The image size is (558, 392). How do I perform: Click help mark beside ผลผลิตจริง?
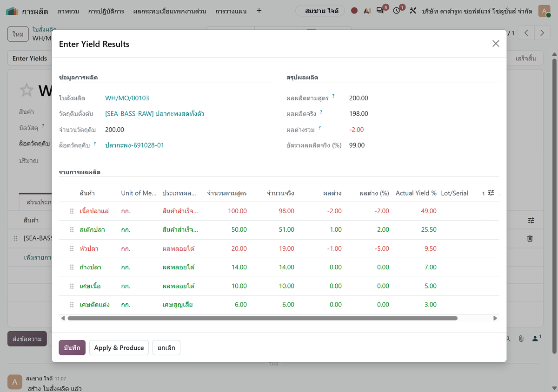[321, 112]
